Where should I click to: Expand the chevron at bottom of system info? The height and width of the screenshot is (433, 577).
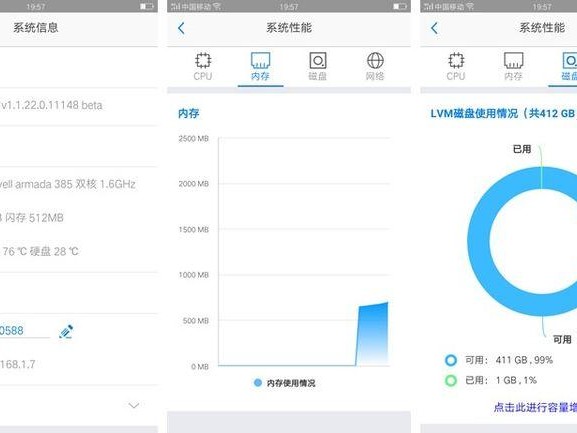(x=134, y=405)
